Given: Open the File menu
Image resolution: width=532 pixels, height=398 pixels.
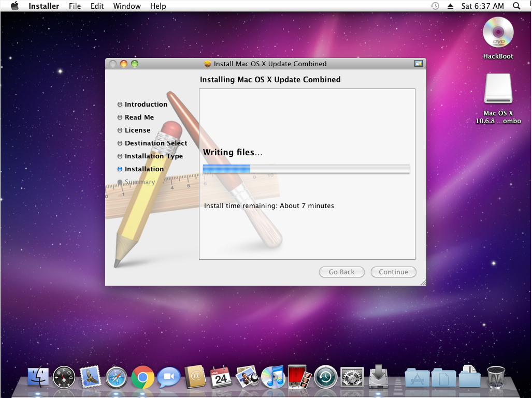Looking at the screenshot, I should (x=75, y=6).
